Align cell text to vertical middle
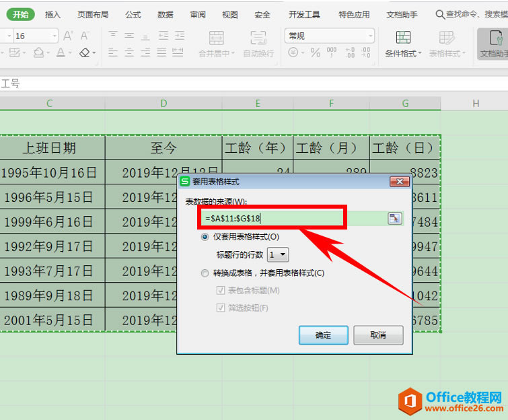Viewport: 508px width, 420px height. (129, 35)
